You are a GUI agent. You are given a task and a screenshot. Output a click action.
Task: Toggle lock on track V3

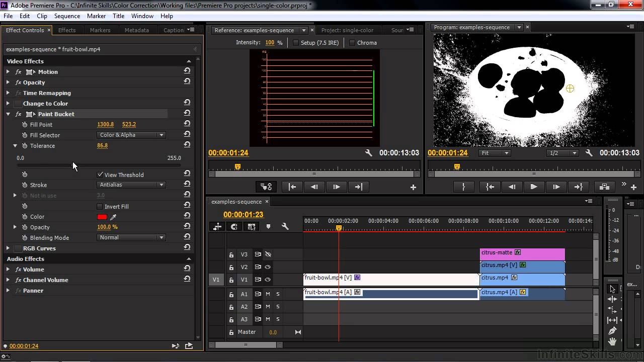coord(231,255)
